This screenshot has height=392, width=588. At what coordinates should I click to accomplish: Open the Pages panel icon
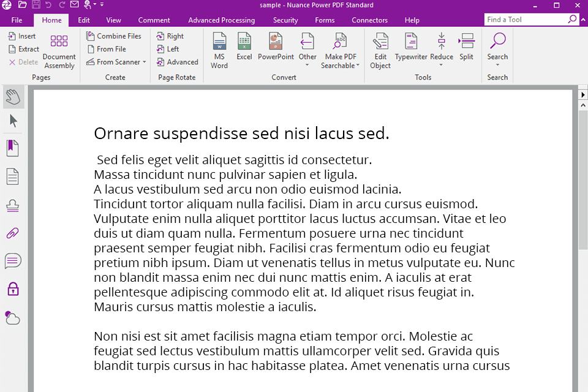[12, 176]
